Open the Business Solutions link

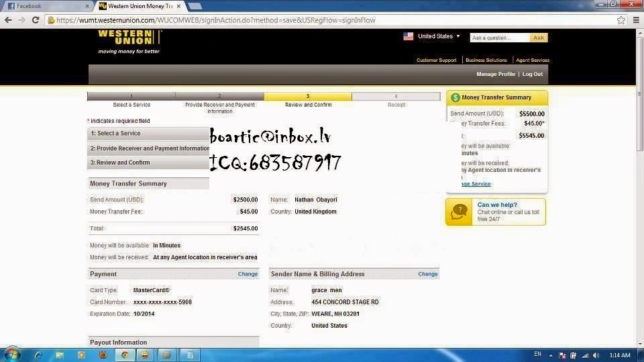pyautogui.click(x=486, y=60)
